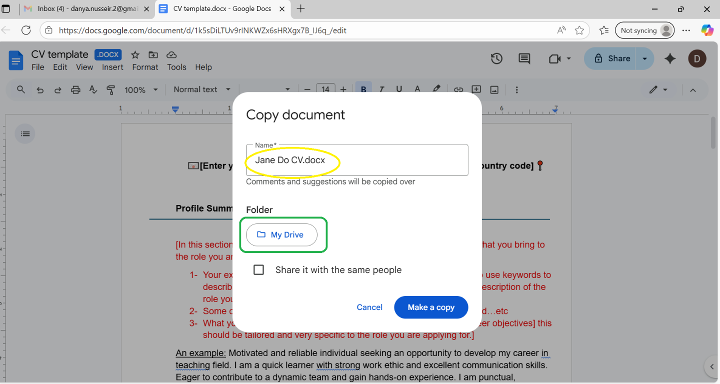The image size is (720, 384).
Task: Open the Format menu
Action: tap(145, 67)
